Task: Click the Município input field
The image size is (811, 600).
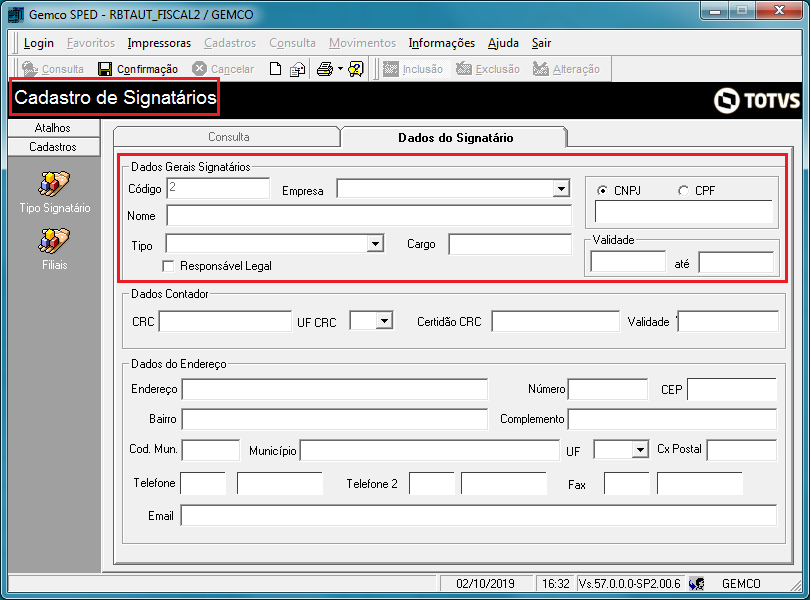Action: click(430, 450)
